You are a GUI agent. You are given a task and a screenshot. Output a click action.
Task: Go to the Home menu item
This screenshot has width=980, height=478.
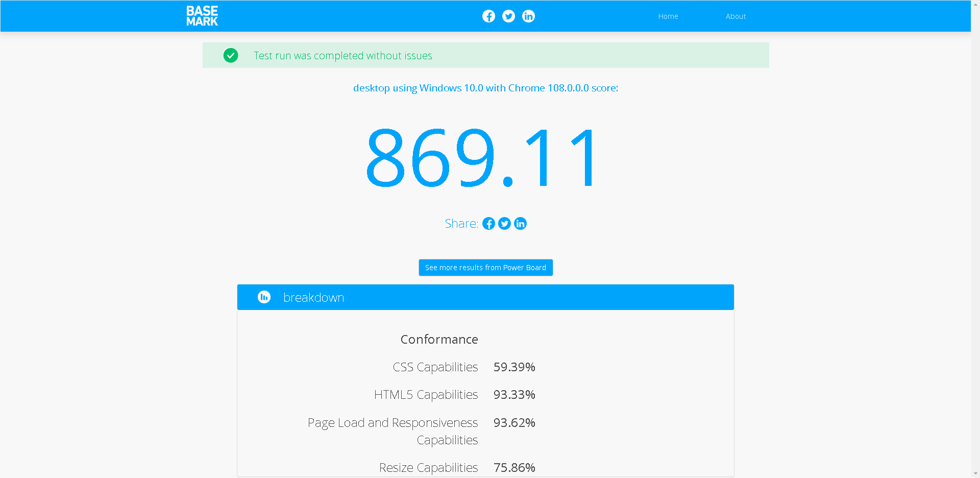(x=668, y=16)
